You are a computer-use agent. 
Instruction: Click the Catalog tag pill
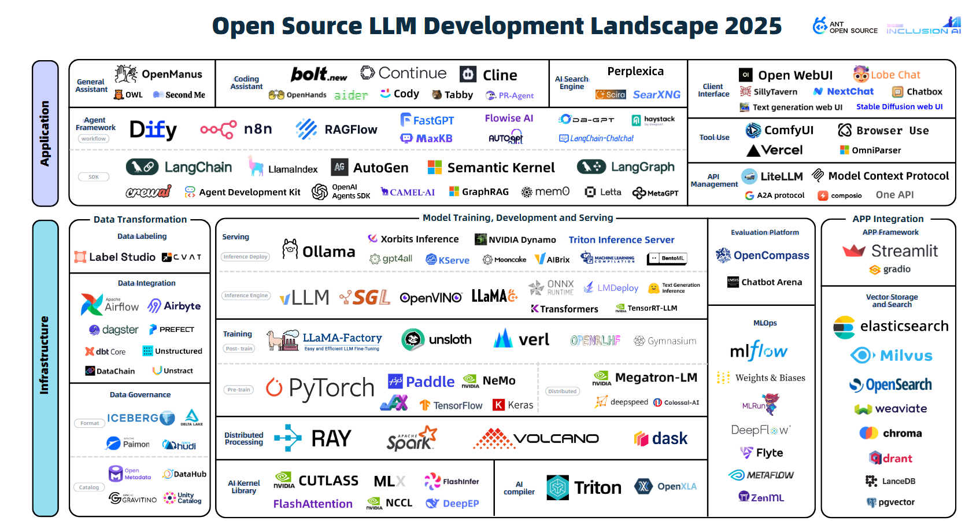coord(89,487)
